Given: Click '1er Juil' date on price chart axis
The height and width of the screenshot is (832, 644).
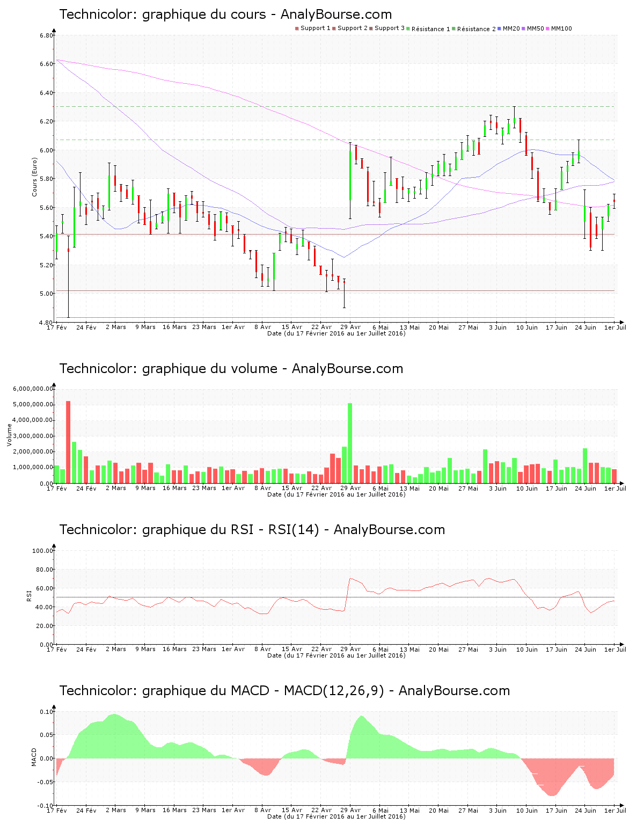Looking at the screenshot, I should (615, 327).
